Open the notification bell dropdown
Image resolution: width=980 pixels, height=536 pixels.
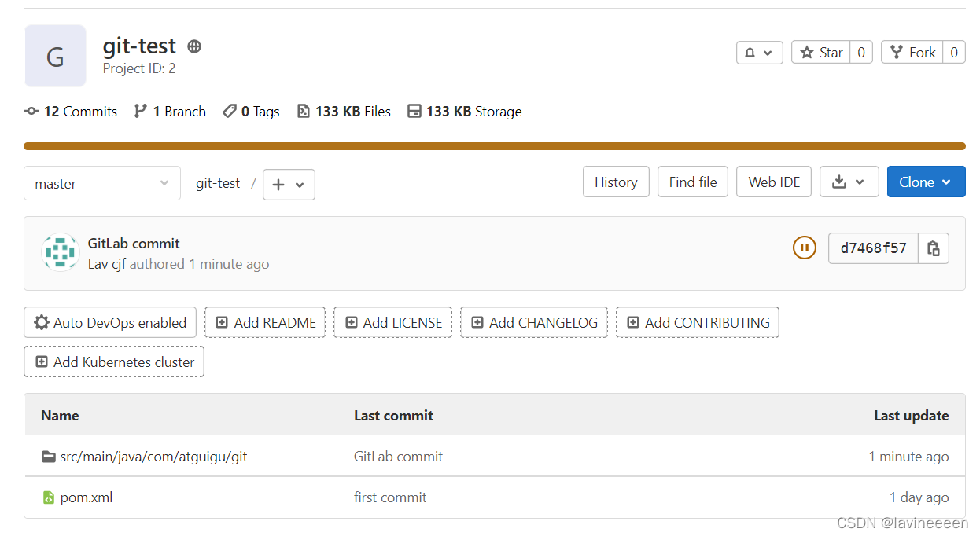tap(759, 53)
